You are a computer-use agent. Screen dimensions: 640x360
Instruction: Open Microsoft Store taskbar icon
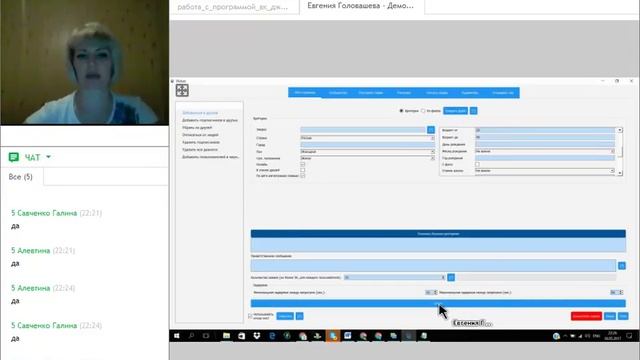coord(242,336)
